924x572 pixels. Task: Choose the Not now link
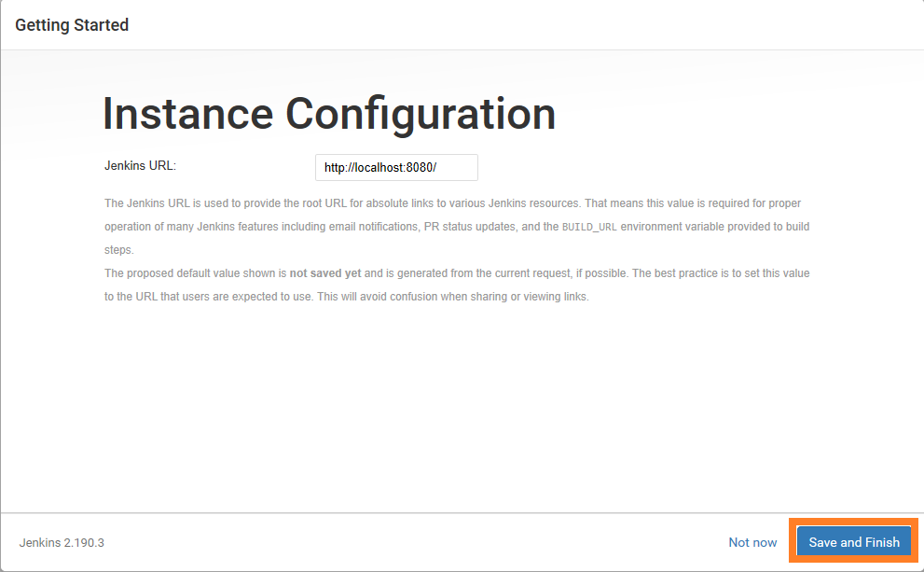click(752, 542)
